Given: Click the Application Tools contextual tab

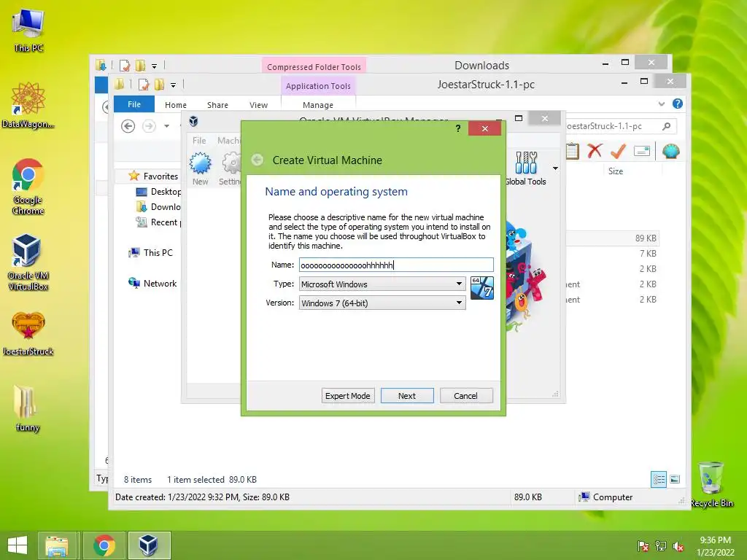Looking at the screenshot, I should (318, 86).
